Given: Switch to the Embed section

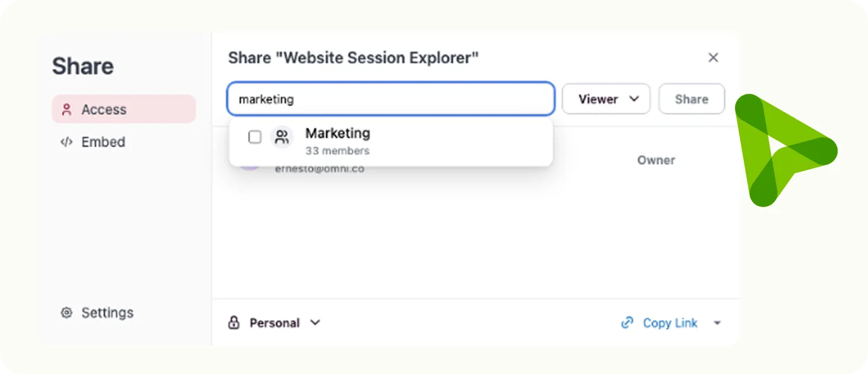Looking at the screenshot, I should (x=93, y=142).
